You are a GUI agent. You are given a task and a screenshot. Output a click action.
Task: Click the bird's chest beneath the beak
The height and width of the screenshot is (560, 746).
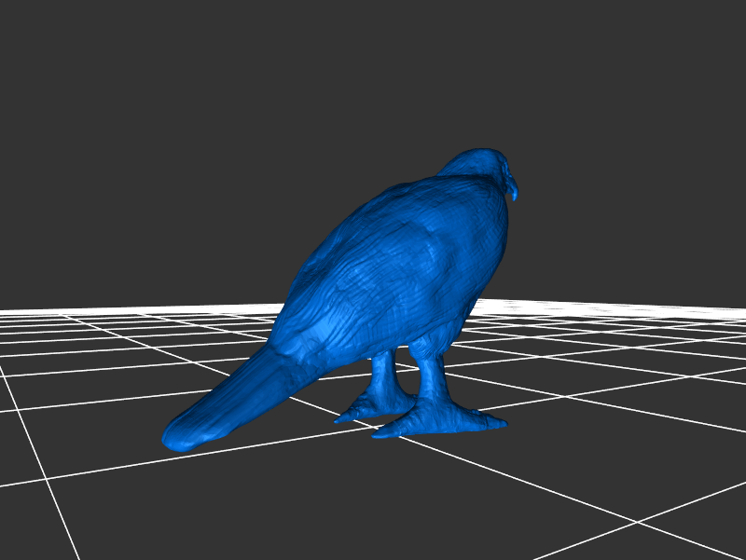[x=499, y=233]
